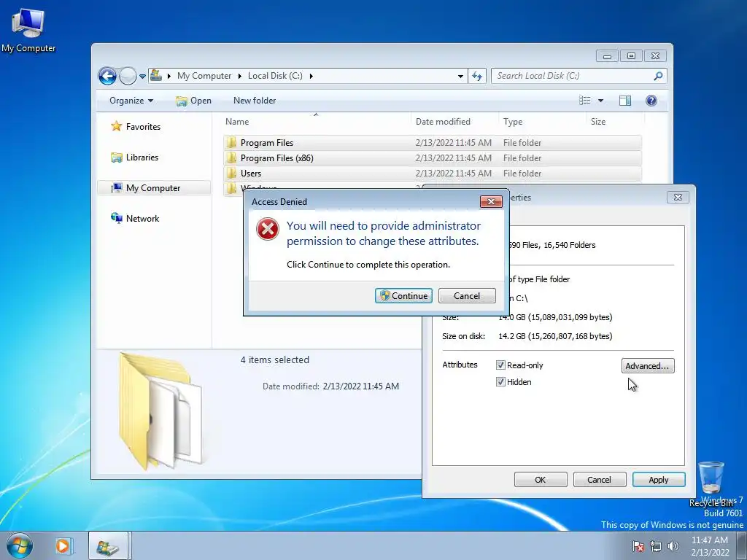The height and width of the screenshot is (560, 747).
Task: Open Explorer help with question mark icon
Action: point(651,101)
